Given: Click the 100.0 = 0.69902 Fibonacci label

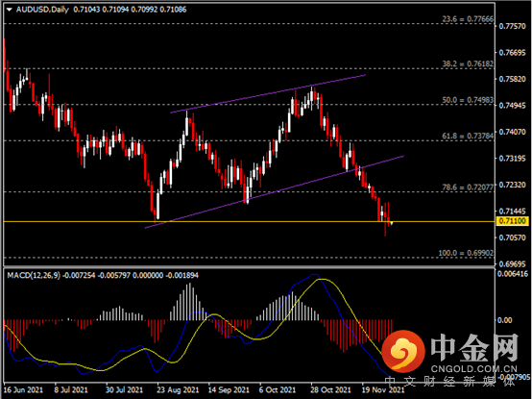Looking at the screenshot, I should [466, 253].
